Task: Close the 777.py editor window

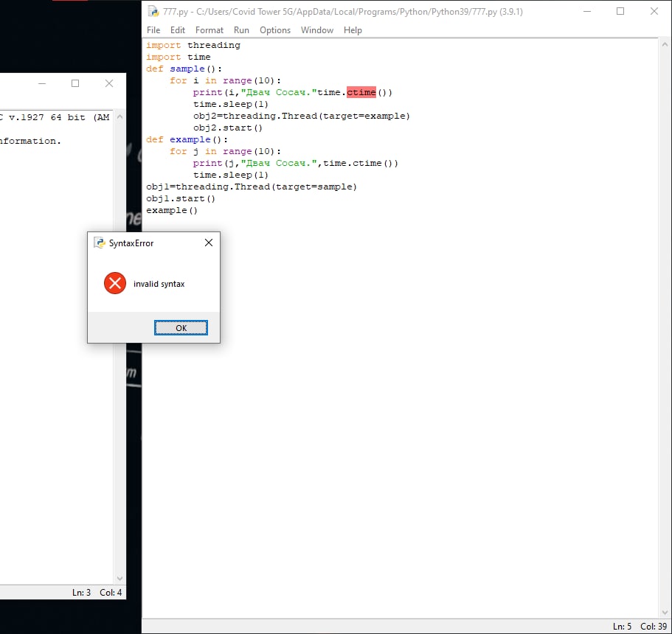Action: 654,11
